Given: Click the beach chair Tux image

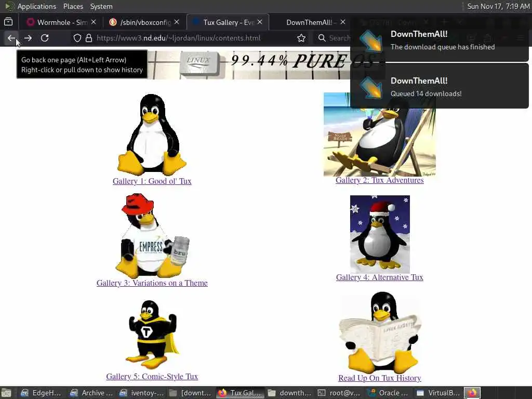Looking at the screenshot, I should click(380, 135).
